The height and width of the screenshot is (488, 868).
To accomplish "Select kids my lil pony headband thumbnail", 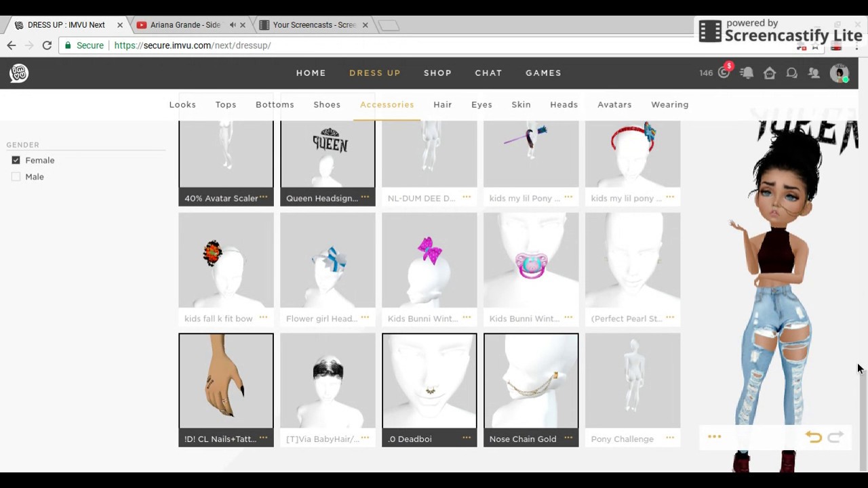I will coord(633,154).
